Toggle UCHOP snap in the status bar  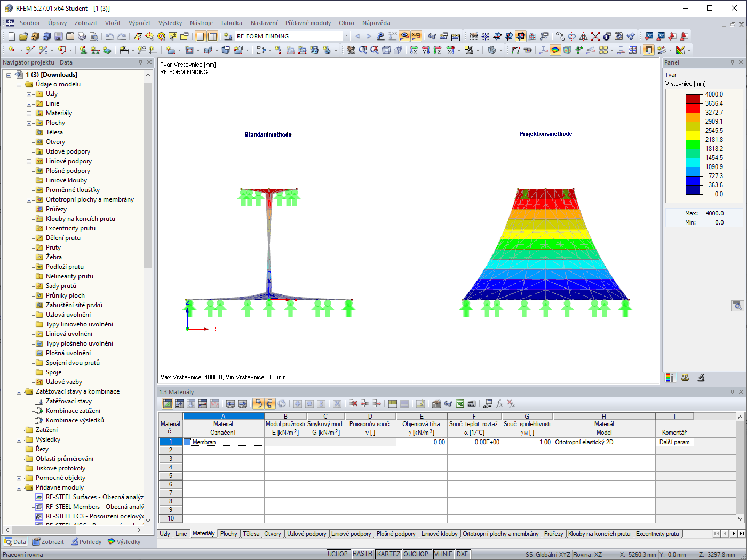338,554
